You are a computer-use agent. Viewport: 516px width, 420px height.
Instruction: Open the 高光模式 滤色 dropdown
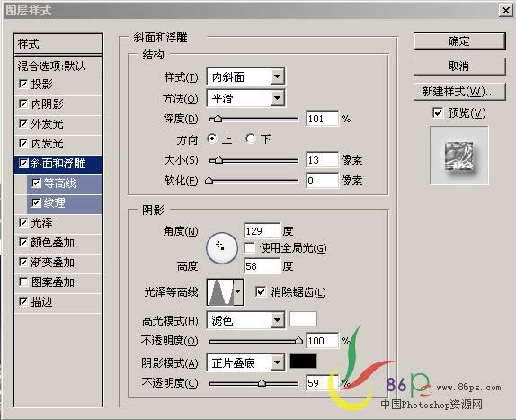coord(245,319)
